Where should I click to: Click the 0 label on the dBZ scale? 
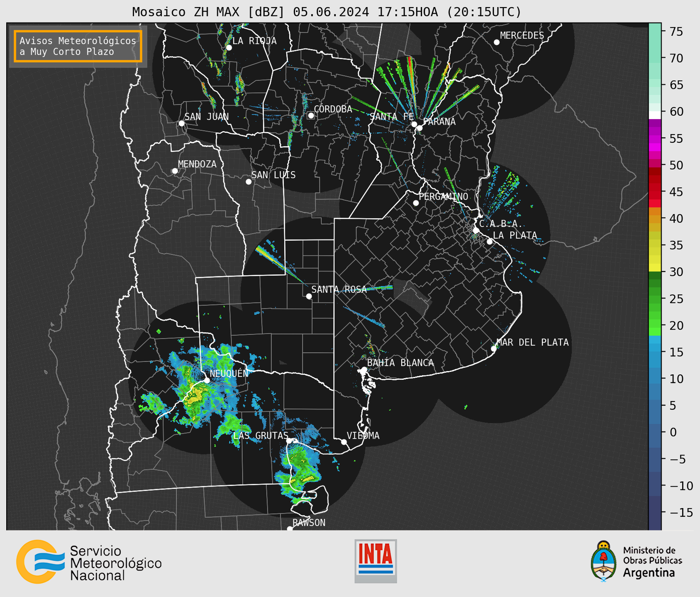[673, 432]
